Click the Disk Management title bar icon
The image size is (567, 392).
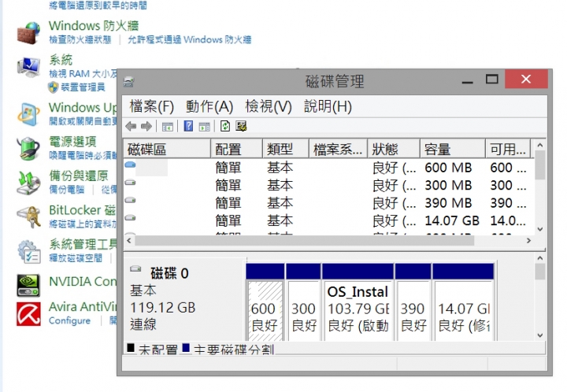pos(128,82)
